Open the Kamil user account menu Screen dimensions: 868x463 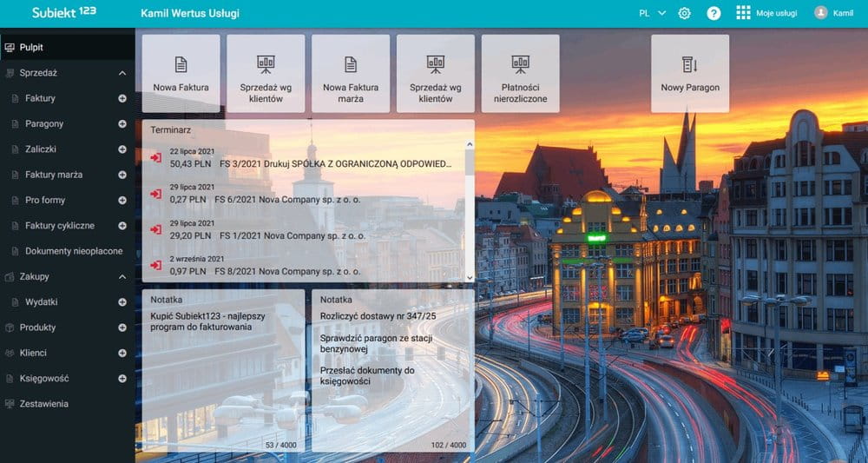pos(833,14)
